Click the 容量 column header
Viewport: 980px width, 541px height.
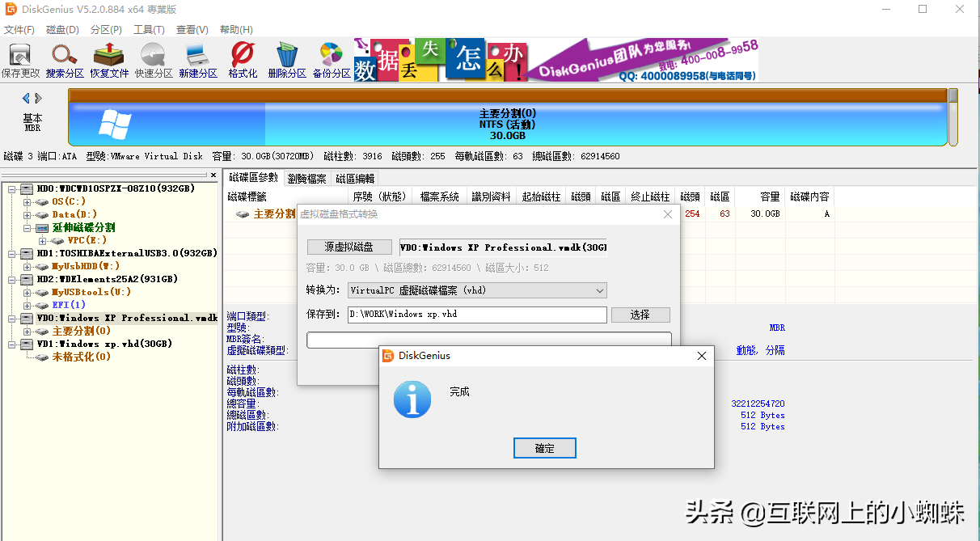(760, 197)
